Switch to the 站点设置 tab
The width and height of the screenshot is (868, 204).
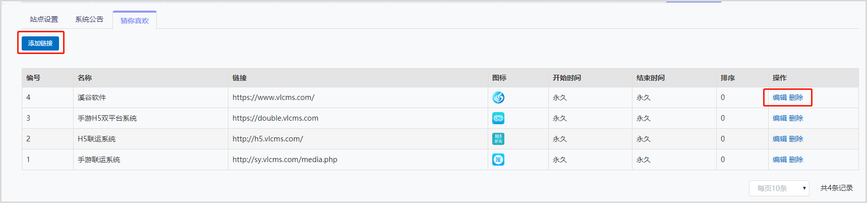click(44, 19)
